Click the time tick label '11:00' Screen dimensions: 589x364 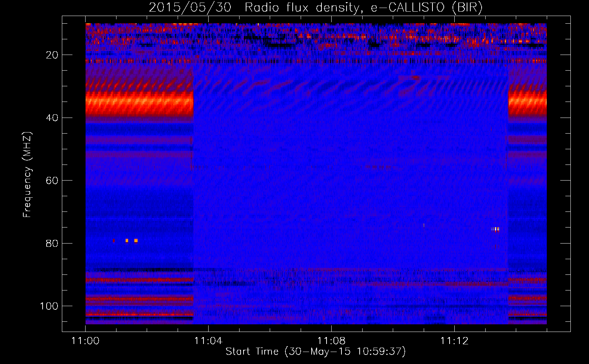(x=86, y=341)
